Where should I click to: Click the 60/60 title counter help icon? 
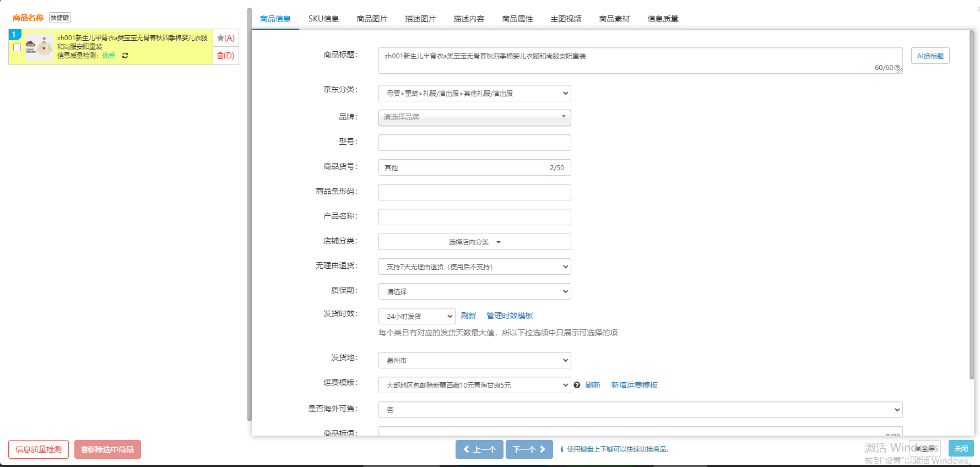coord(897,68)
